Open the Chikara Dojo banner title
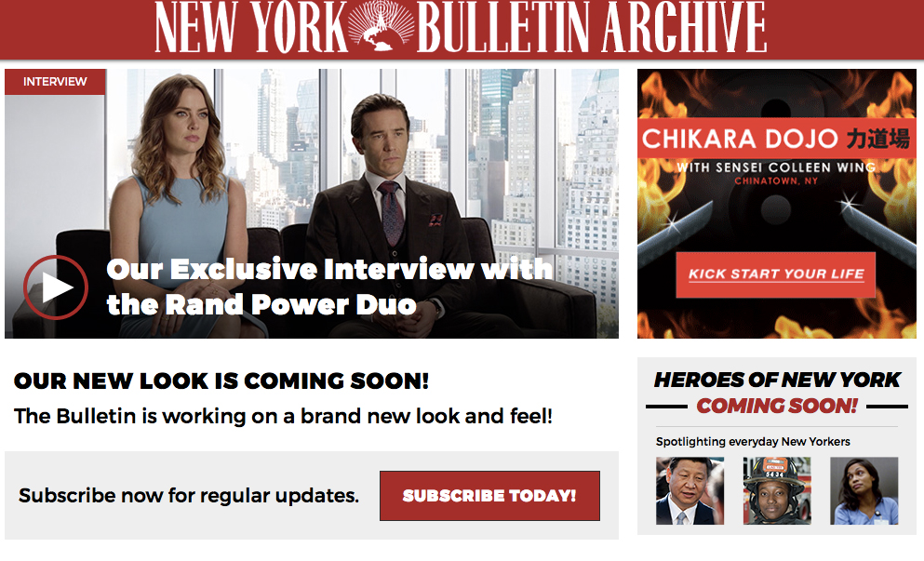The image size is (924, 561). [x=776, y=139]
